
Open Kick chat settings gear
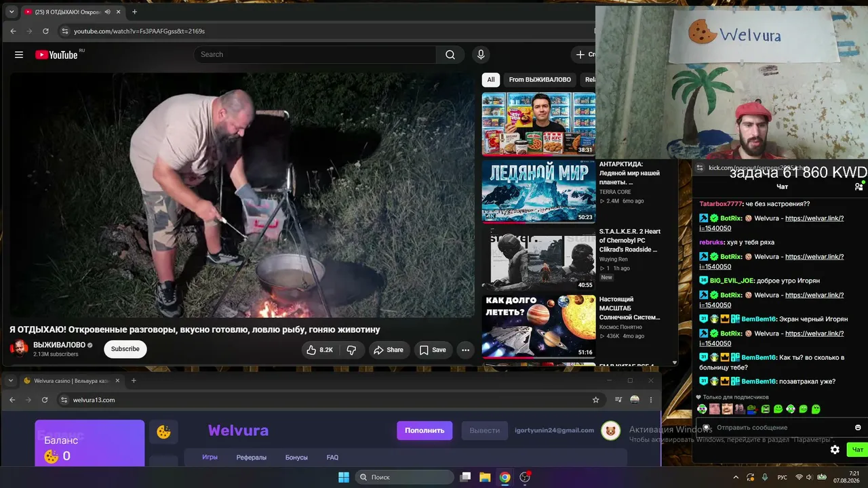pyautogui.click(x=835, y=449)
